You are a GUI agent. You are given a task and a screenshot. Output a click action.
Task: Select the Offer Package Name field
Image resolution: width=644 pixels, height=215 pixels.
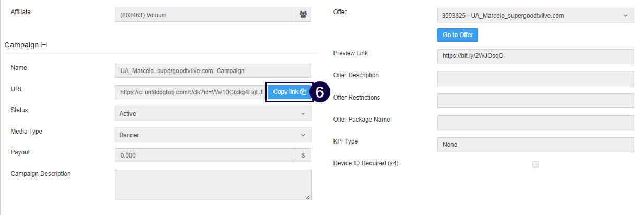[535, 123]
